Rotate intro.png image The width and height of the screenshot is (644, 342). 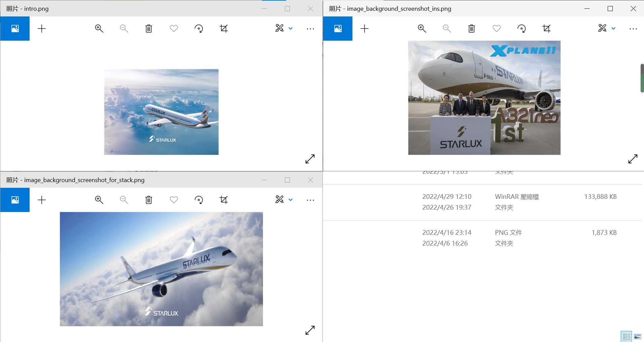199,29
